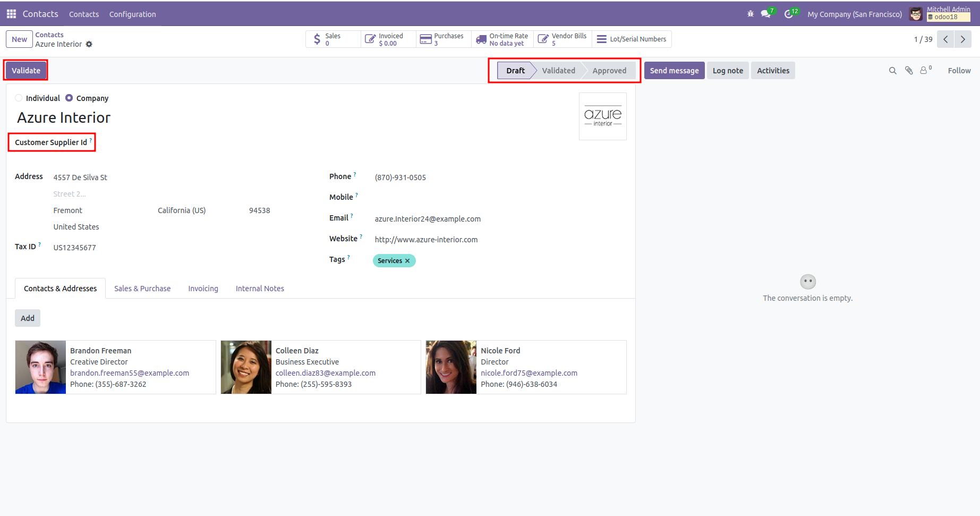Click the Activities button
Image resolution: width=980 pixels, height=516 pixels.
coord(773,71)
